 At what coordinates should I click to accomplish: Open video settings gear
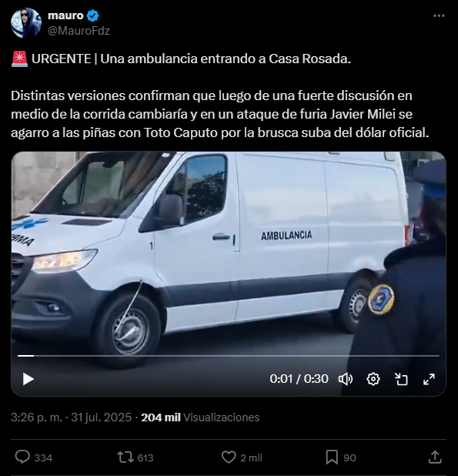pyautogui.click(x=373, y=379)
